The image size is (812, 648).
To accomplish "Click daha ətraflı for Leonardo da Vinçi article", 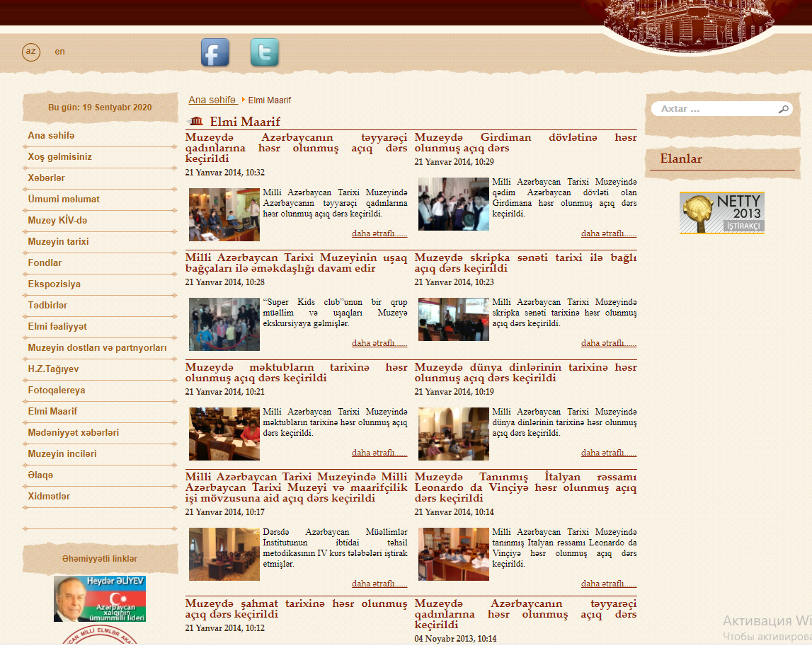I will (609, 584).
